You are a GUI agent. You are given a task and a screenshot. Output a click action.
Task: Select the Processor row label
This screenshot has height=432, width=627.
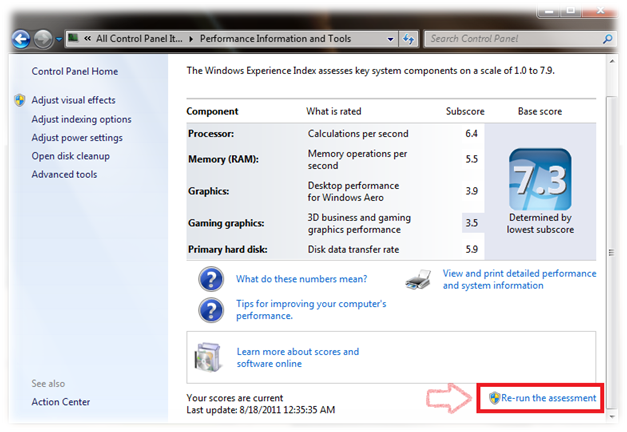pos(211,134)
